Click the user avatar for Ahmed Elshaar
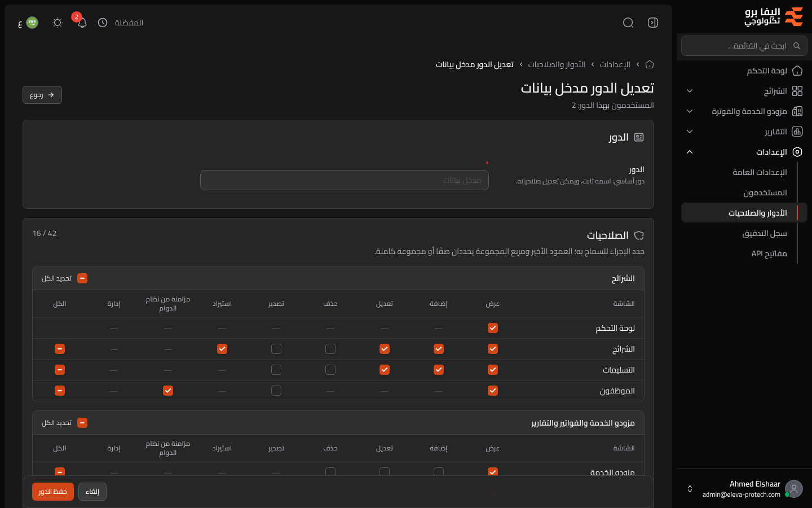Image resolution: width=812 pixels, height=508 pixels. tap(794, 489)
